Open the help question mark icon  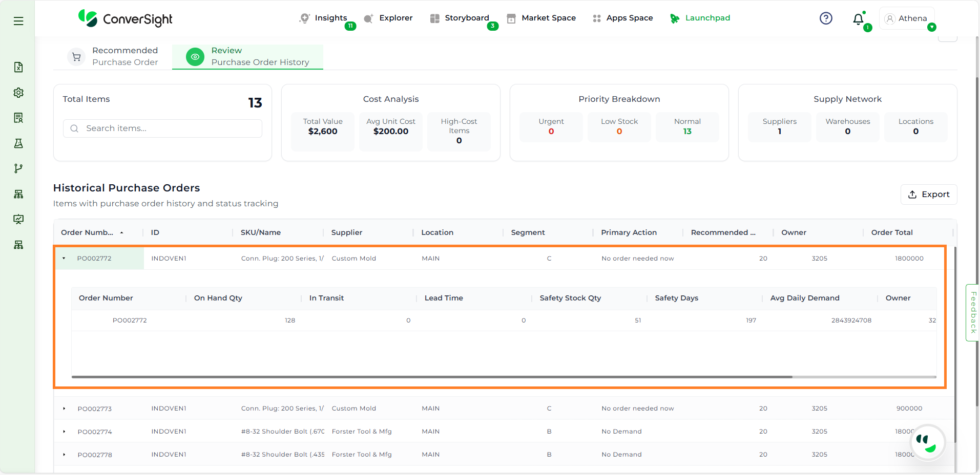click(826, 18)
